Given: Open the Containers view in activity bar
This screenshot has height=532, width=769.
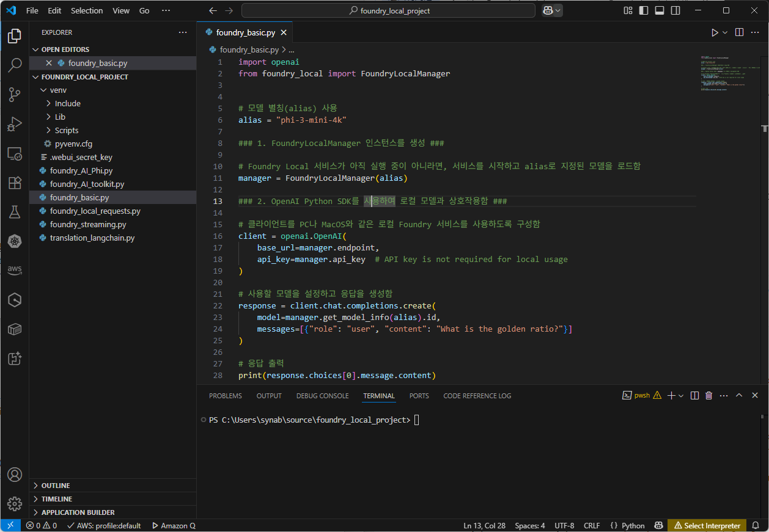Looking at the screenshot, I should click(14, 329).
